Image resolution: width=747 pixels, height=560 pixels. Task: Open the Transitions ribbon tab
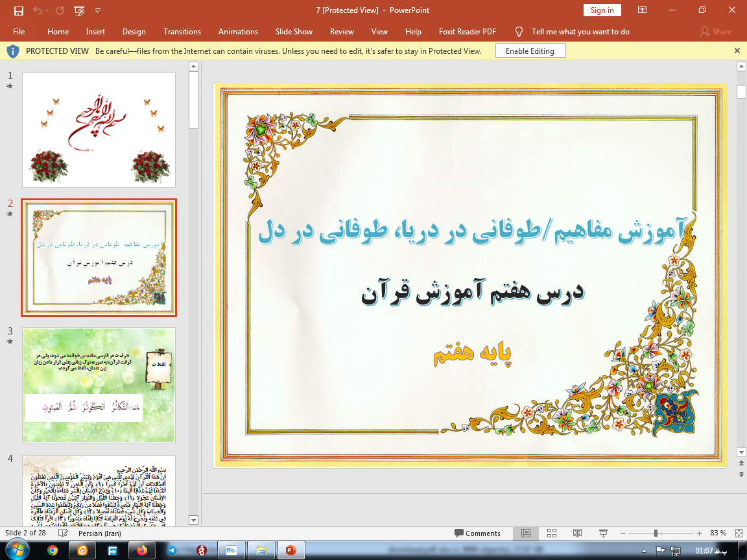[x=182, y=31]
